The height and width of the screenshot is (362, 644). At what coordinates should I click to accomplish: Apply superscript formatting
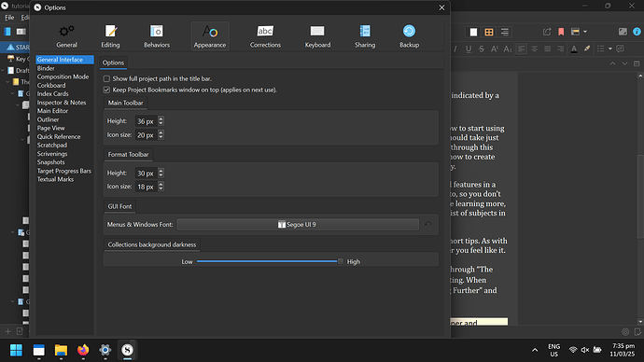[x=495, y=49]
